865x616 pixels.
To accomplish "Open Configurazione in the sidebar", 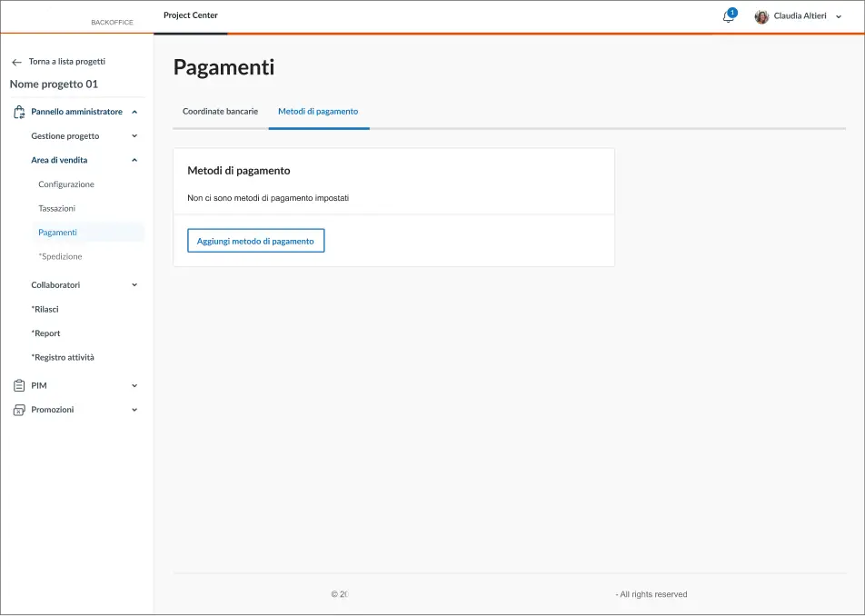I will (66, 184).
